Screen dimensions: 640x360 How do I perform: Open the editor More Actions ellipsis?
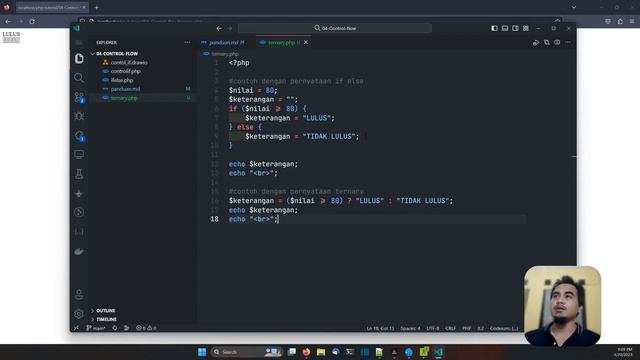(x=568, y=42)
